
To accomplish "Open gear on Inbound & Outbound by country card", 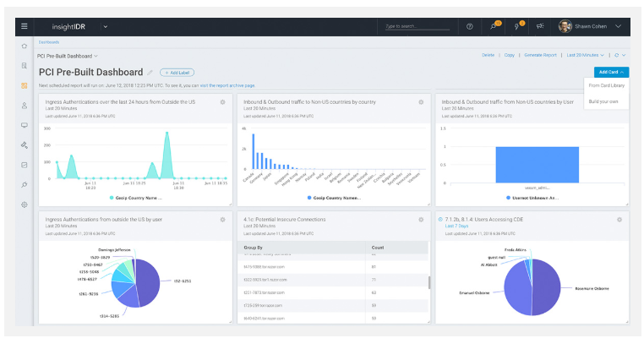I will (421, 102).
